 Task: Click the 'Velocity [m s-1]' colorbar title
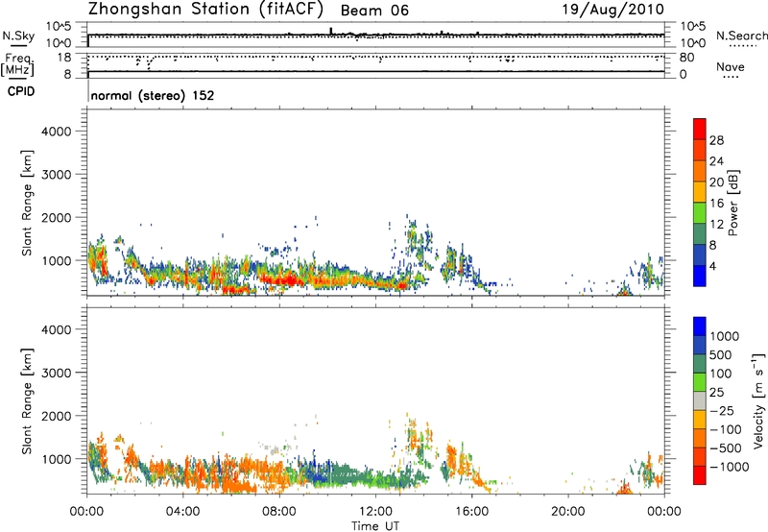click(x=758, y=400)
